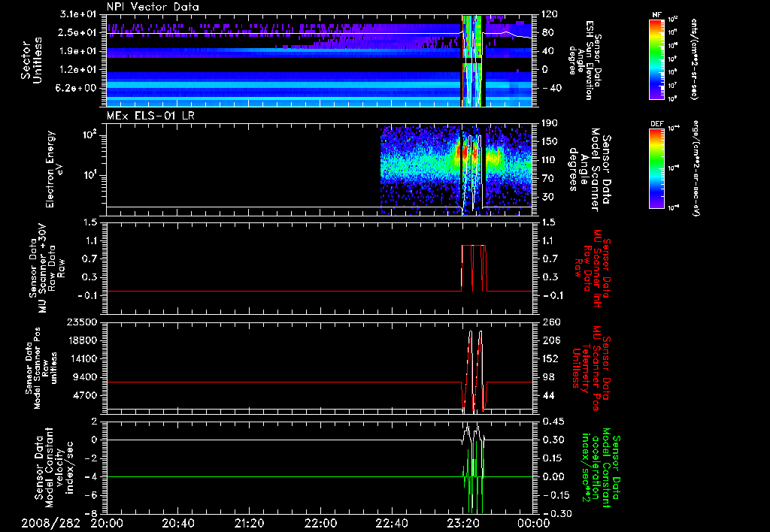Click the 2.5e+01 sector tick value
This screenshot has height=532, width=770.
pos(78,32)
